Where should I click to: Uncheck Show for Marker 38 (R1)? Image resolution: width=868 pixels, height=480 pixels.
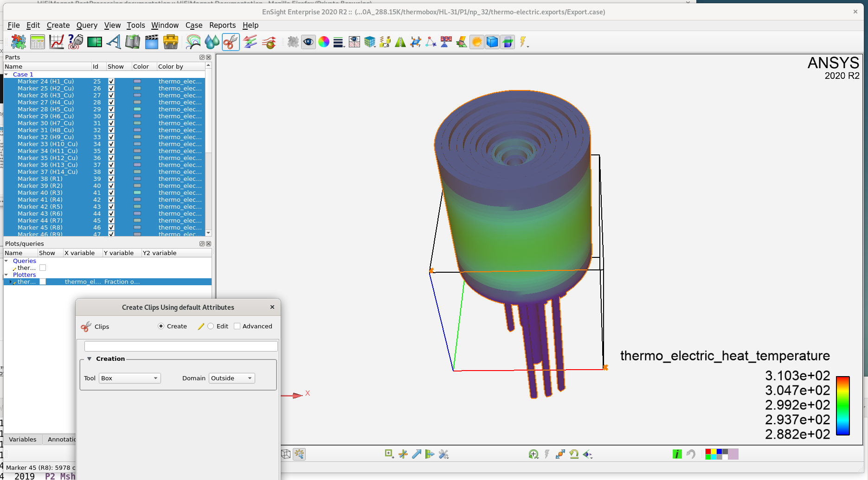(111, 179)
